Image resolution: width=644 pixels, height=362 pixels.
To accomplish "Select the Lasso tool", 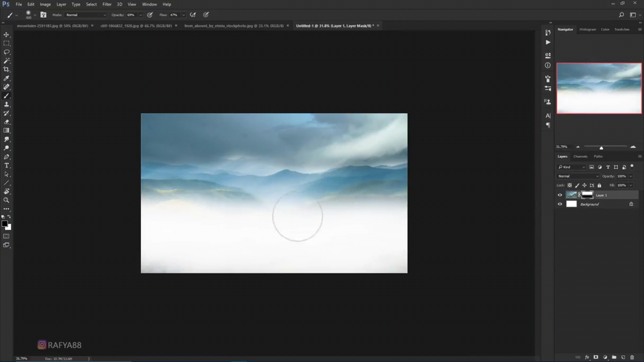I will point(6,52).
